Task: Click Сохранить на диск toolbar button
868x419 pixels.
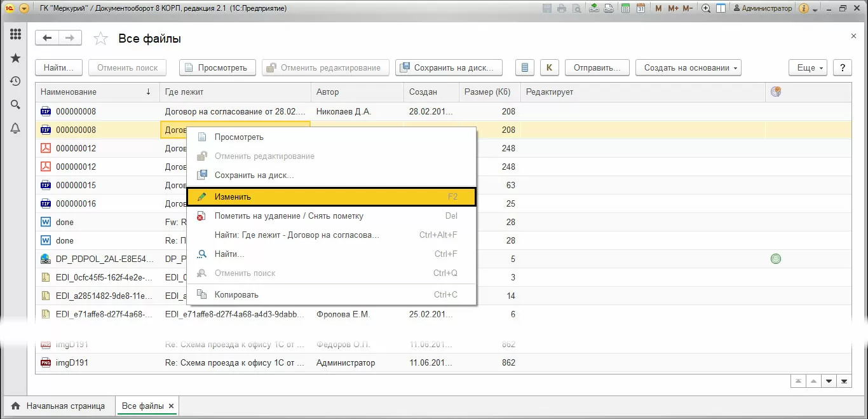Action: pos(449,67)
